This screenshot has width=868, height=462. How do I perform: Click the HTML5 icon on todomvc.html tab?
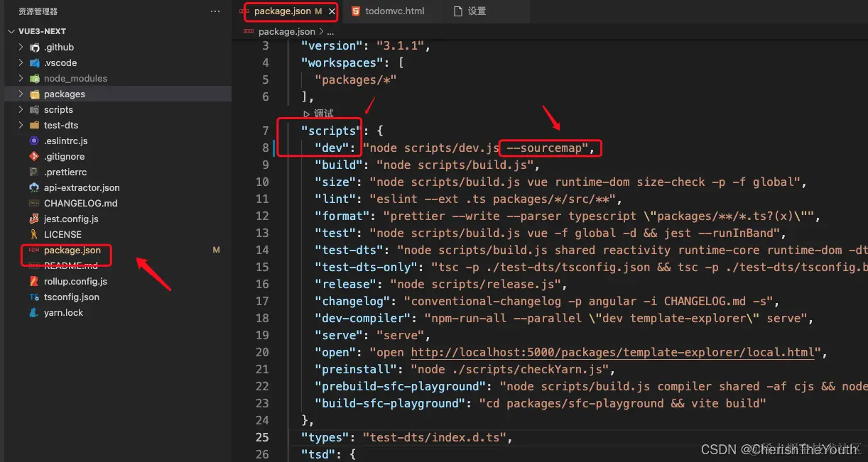[x=354, y=11]
